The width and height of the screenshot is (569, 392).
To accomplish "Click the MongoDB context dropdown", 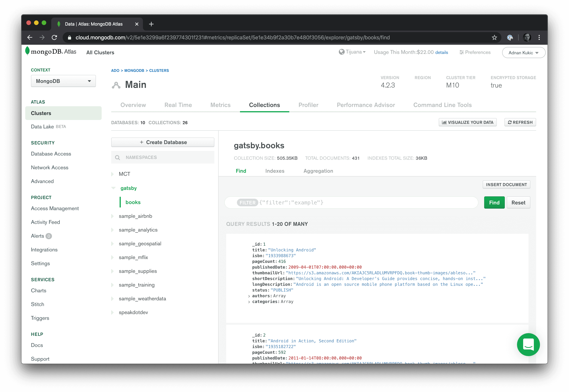I will pyautogui.click(x=62, y=81).
